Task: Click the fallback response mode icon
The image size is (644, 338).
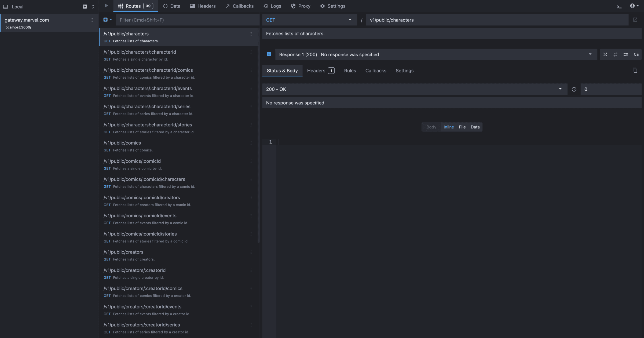Action: [x=636, y=54]
